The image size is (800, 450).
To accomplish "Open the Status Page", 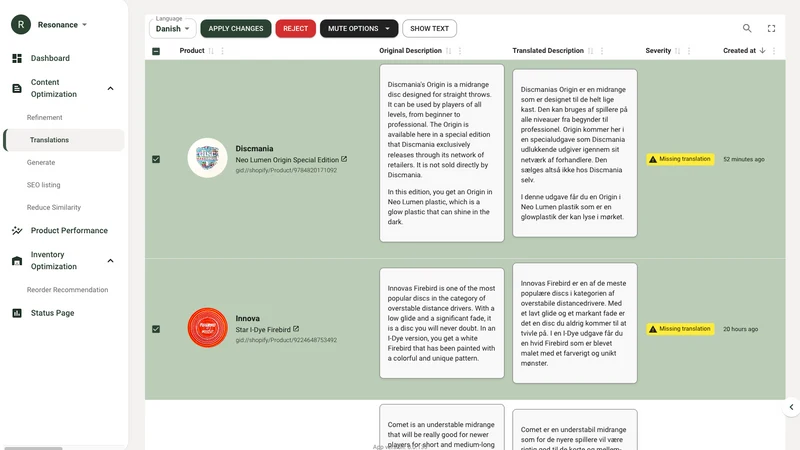I will (x=52, y=313).
